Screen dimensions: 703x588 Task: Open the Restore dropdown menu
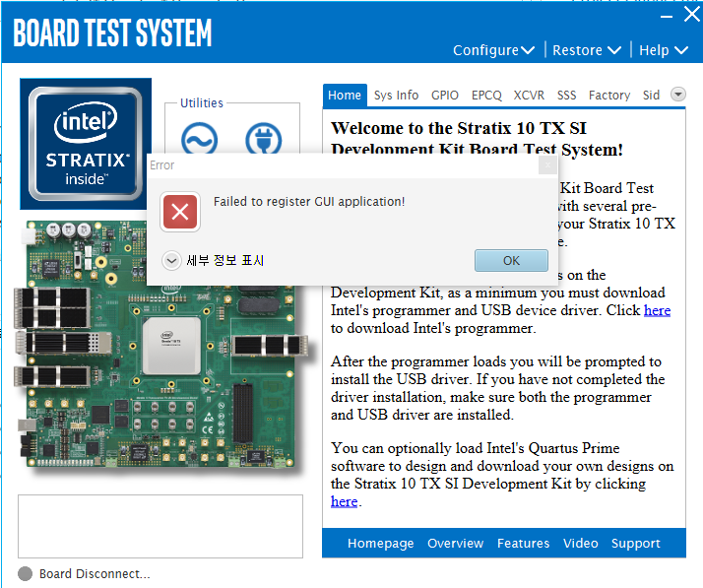[x=587, y=50]
